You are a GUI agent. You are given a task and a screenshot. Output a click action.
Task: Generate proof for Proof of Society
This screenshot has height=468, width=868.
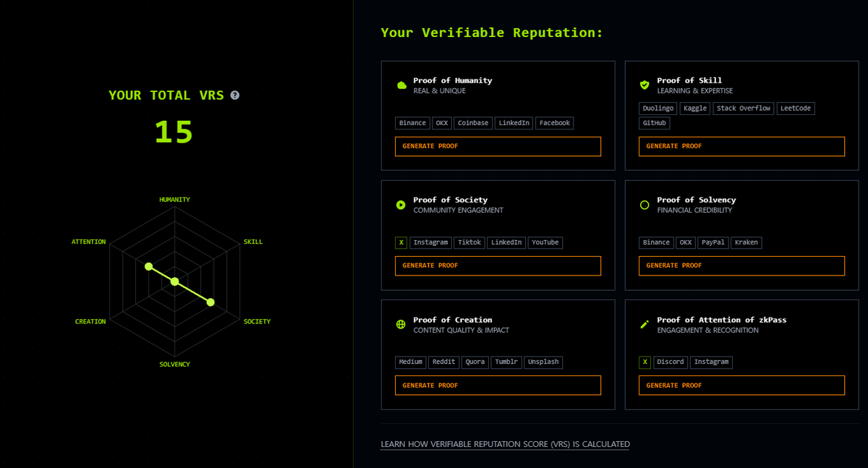(x=498, y=265)
